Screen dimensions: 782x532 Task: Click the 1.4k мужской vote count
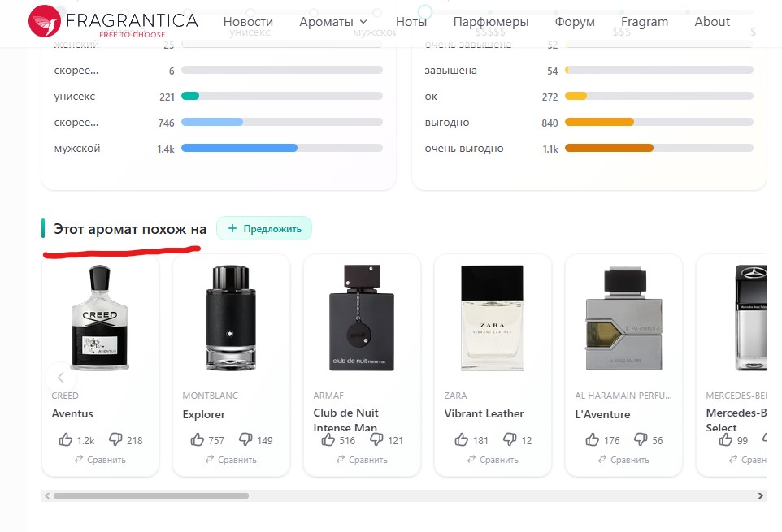[x=166, y=149]
